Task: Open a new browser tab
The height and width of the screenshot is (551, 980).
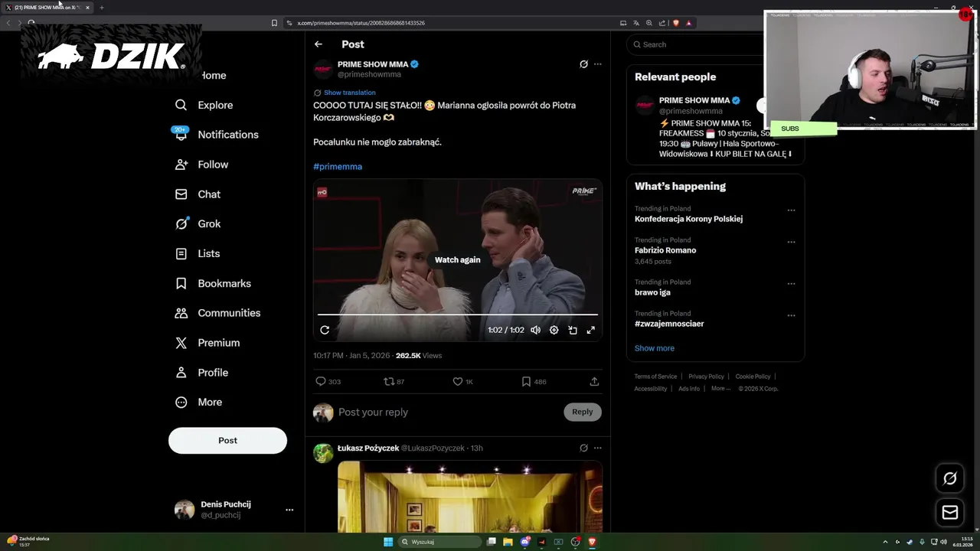Action: [x=101, y=8]
